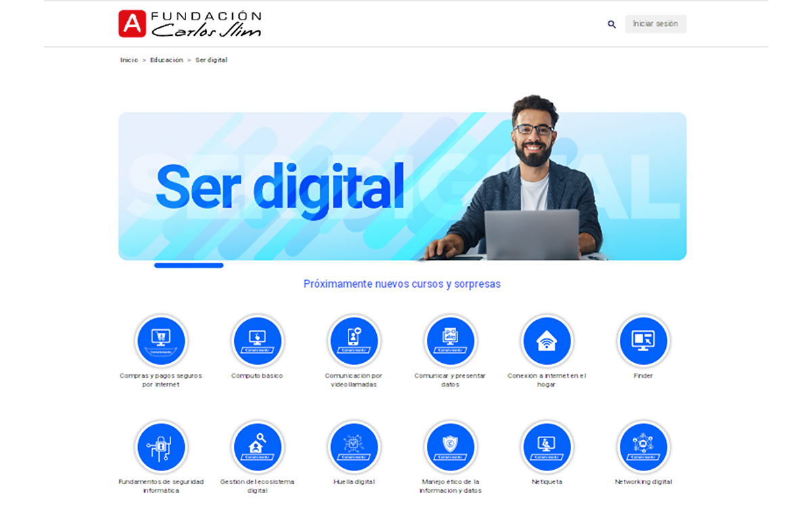812x505 pixels.
Task: Click the Ser digital banner image
Action: [x=402, y=186]
